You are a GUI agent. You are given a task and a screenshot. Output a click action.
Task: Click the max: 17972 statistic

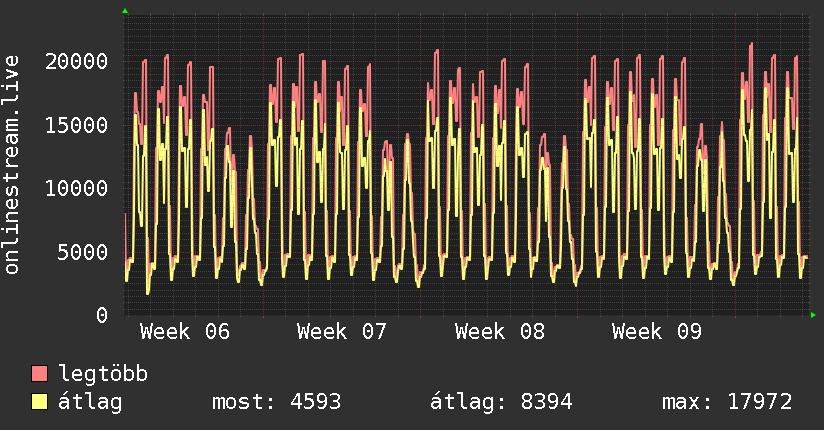[727, 402]
